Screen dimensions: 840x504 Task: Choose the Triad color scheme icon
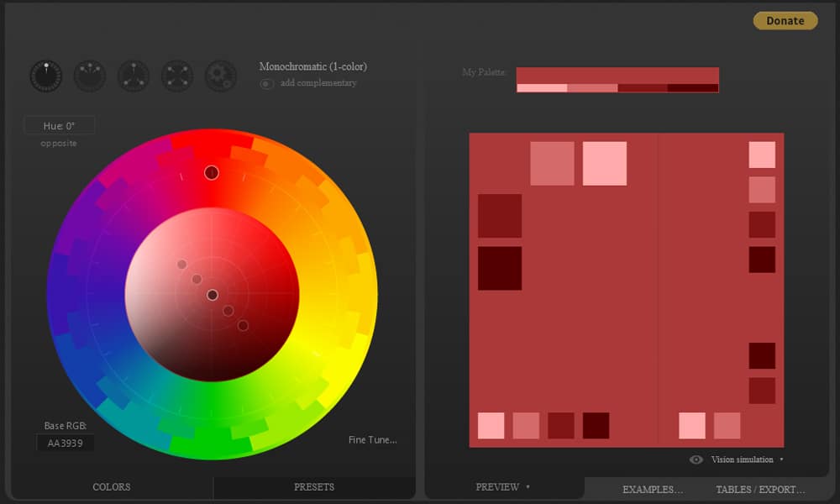click(x=134, y=76)
